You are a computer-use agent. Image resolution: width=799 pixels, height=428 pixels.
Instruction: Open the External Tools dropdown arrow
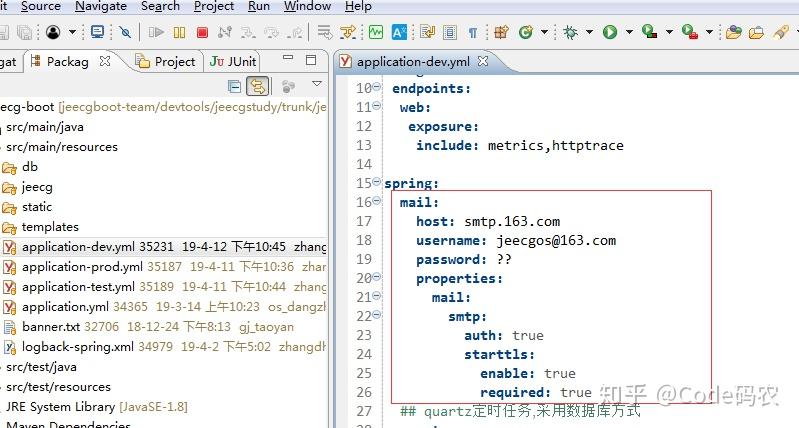tap(709, 32)
